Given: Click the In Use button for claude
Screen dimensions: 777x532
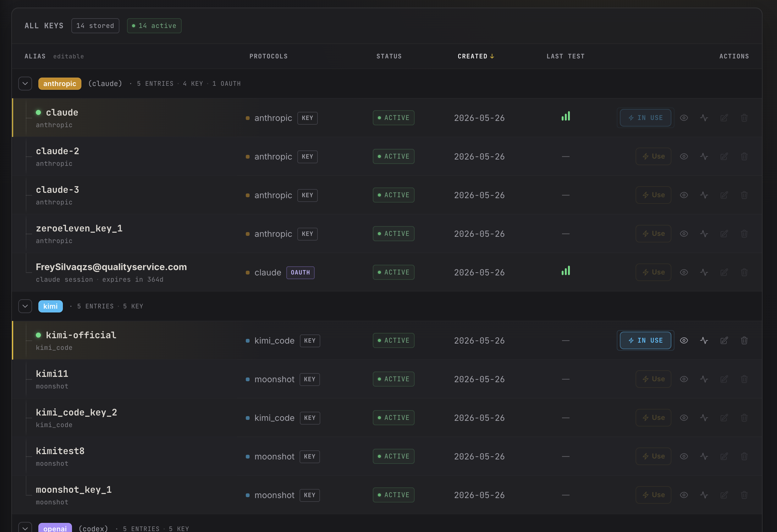Looking at the screenshot, I should (x=645, y=118).
